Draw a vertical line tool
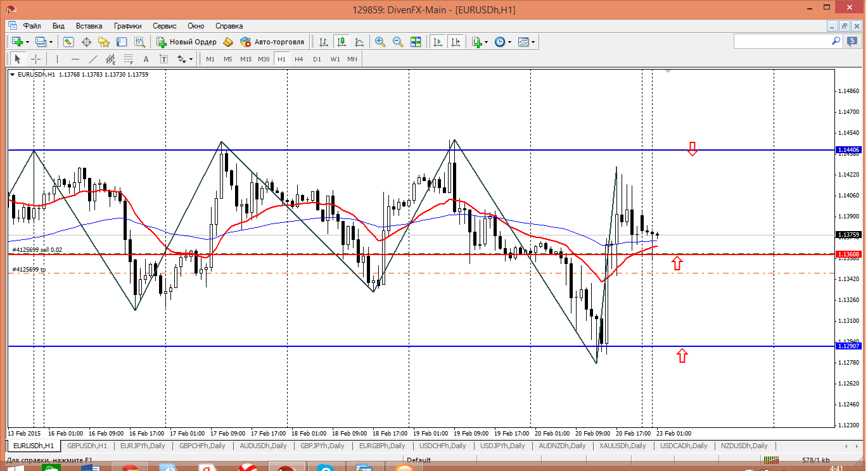The height and width of the screenshot is (471, 868). tap(57, 59)
